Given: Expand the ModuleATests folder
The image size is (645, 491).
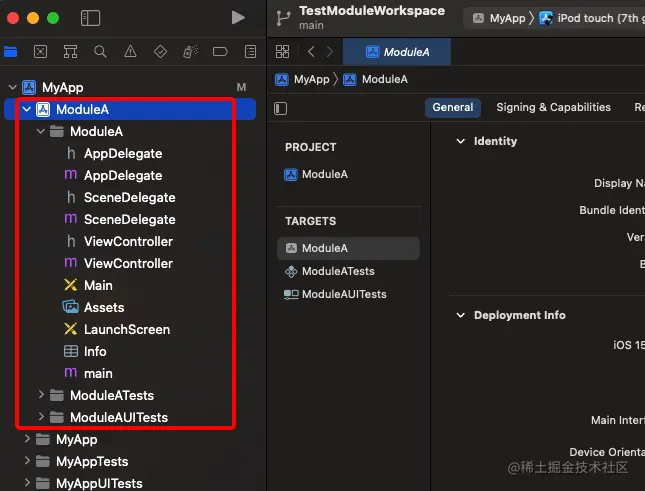Looking at the screenshot, I should (41, 395).
